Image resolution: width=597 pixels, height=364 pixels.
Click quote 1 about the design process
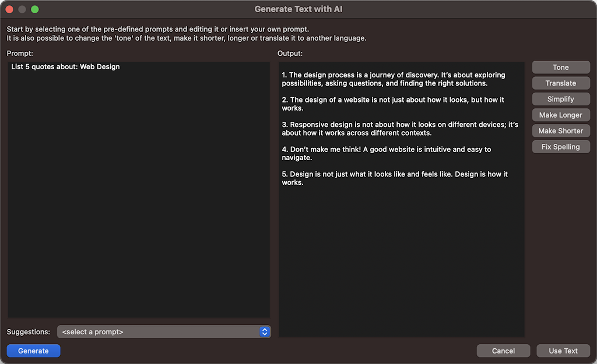coord(394,79)
